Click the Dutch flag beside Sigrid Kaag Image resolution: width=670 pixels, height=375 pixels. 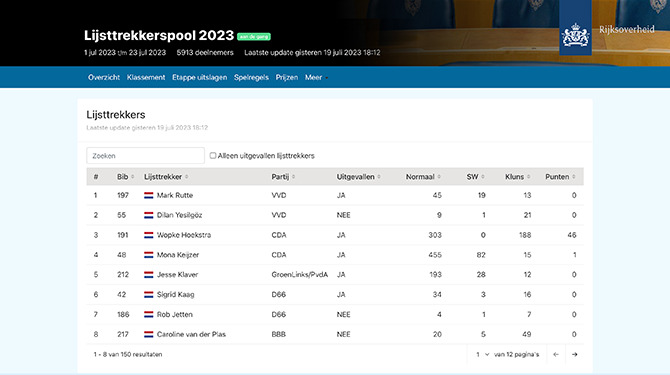pyautogui.click(x=148, y=295)
